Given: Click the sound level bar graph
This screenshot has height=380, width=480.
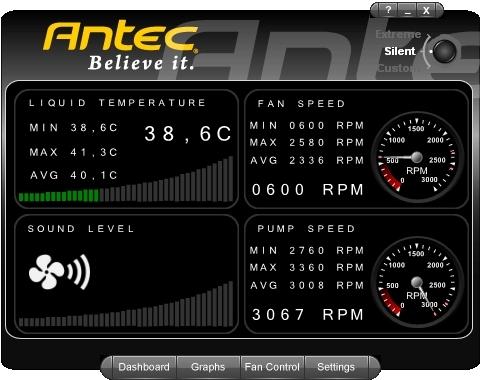Looking at the screenshot, I should point(126,304).
